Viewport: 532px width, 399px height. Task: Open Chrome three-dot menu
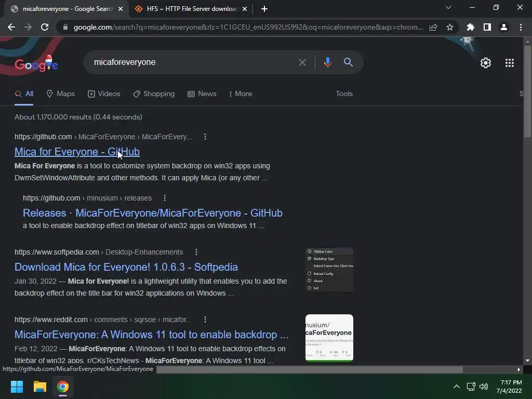(521, 27)
